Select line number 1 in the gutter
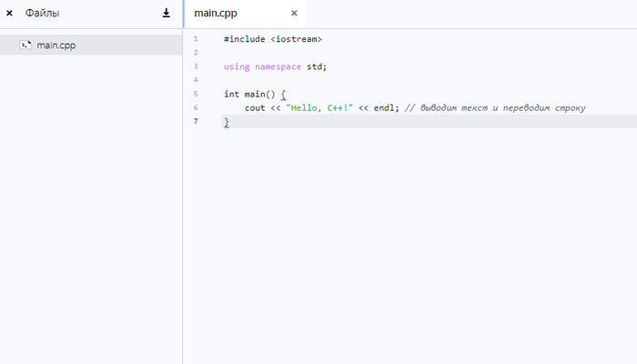The height and width of the screenshot is (364, 637). [x=196, y=39]
